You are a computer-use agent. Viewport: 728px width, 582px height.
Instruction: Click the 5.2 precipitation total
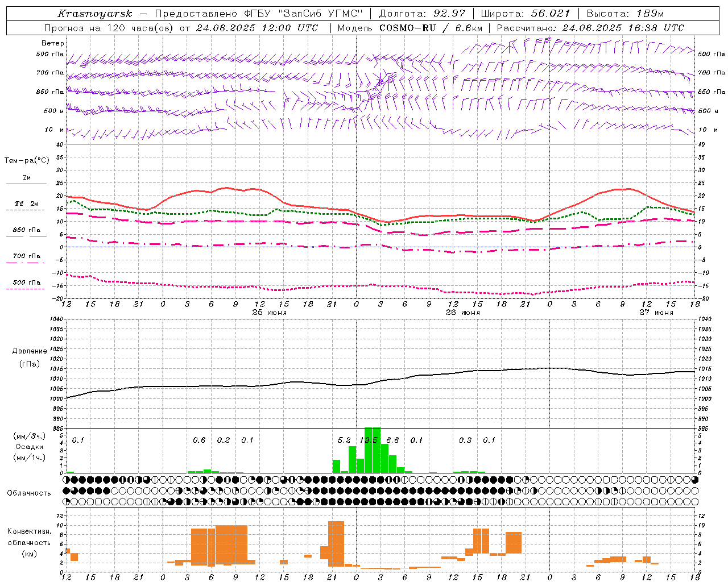click(344, 440)
